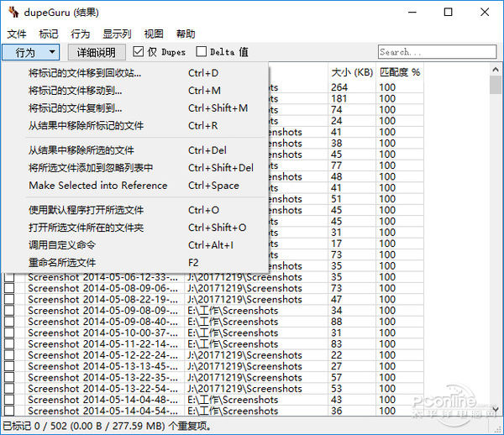Click the vertical scrollbar thumb
Image resolution: width=504 pixels, height=435 pixels.
[x=496, y=85]
